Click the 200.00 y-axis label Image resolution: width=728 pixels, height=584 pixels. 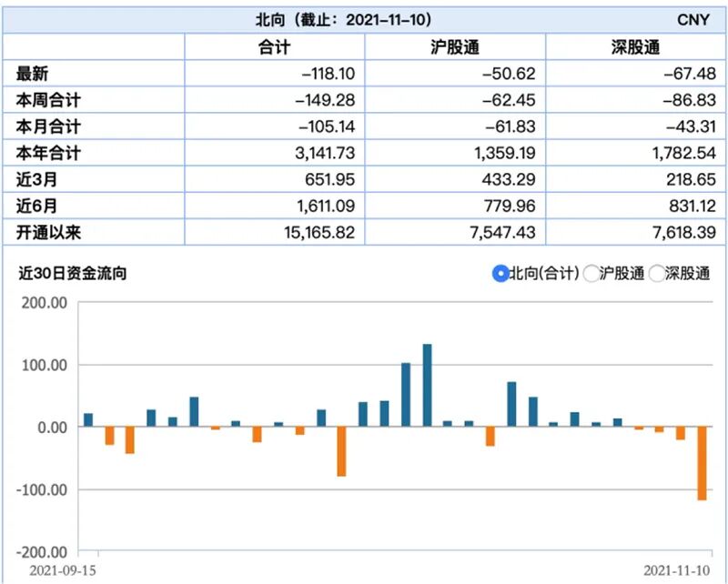44,303
